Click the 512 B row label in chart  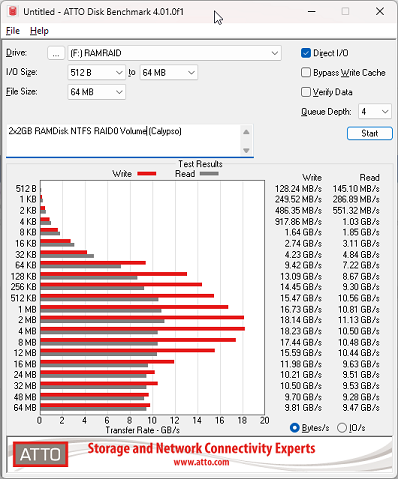pos(26,189)
